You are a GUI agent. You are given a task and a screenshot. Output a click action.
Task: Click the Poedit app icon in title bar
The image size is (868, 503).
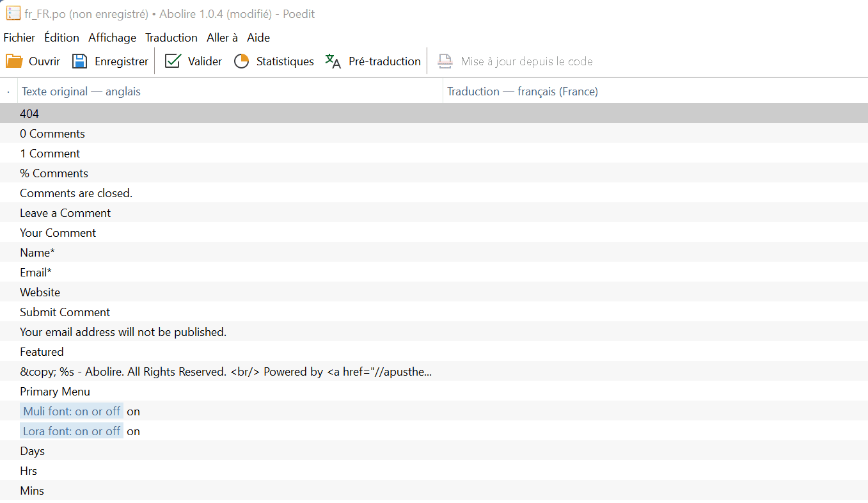[13, 13]
